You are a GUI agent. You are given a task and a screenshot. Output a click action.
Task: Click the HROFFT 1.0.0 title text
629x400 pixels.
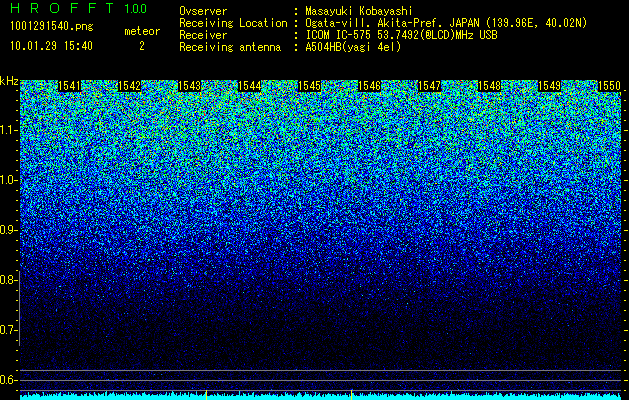click(x=79, y=8)
